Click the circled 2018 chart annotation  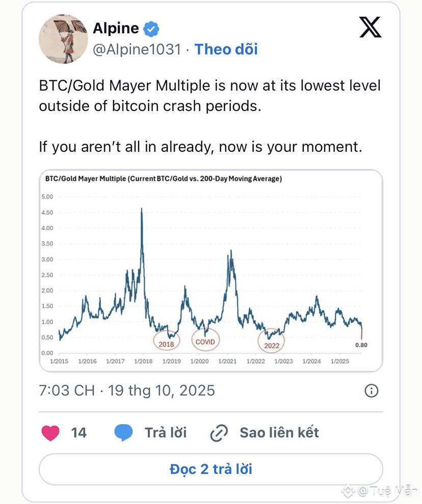pyautogui.click(x=166, y=342)
